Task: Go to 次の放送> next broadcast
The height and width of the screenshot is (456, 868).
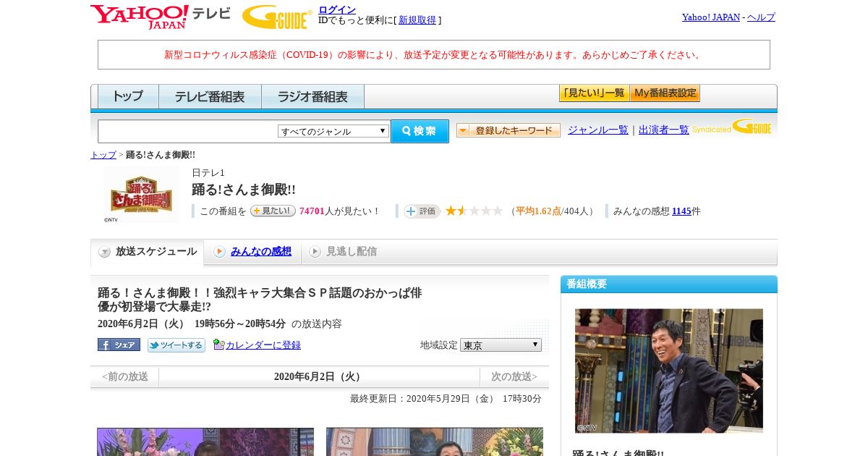Action: pyautogui.click(x=514, y=376)
